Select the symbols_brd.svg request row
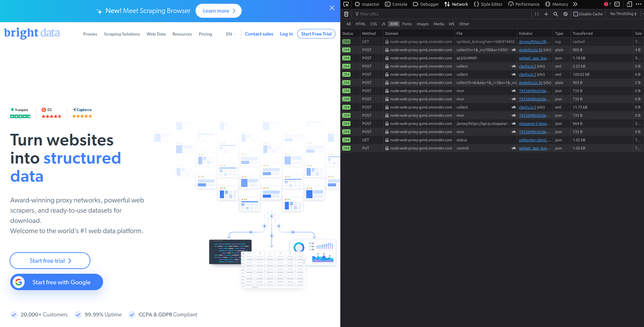Image resolution: width=644 pixels, height=327 pixels. (492, 42)
